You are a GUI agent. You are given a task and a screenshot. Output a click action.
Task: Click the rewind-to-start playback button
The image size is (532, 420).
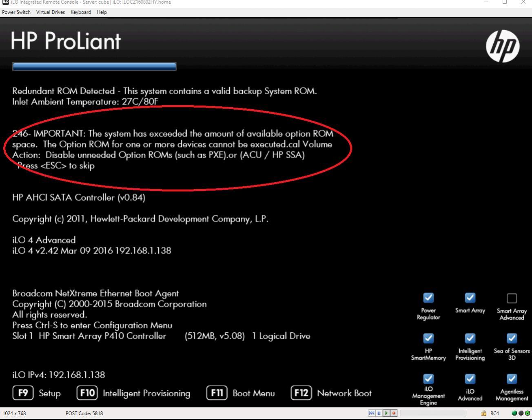372,413
